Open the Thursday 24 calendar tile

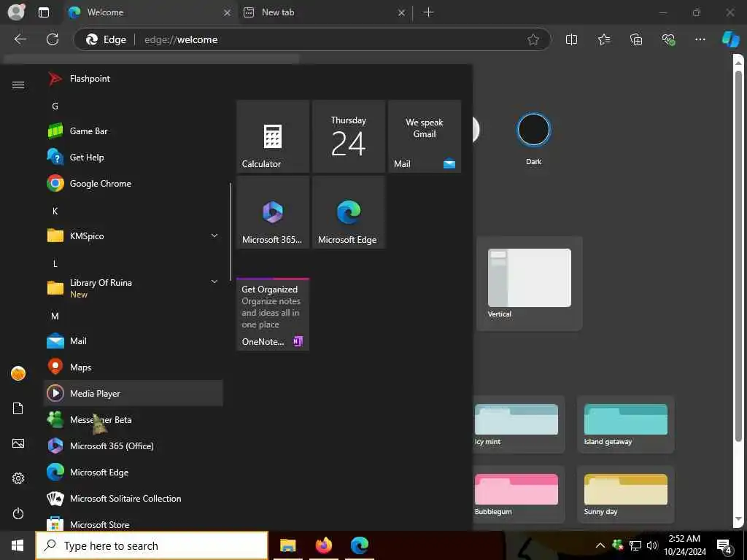point(349,136)
